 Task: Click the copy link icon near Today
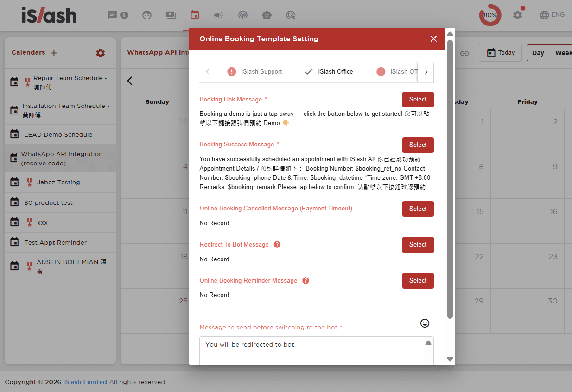click(464, 53)
